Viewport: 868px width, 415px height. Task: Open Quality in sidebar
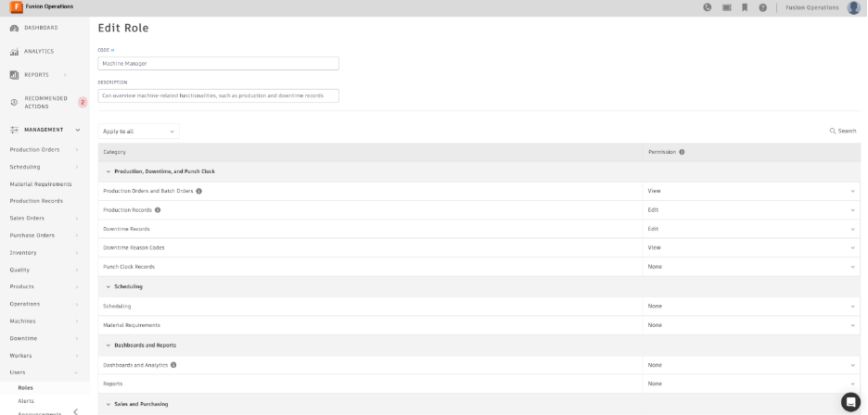point(19,270)
